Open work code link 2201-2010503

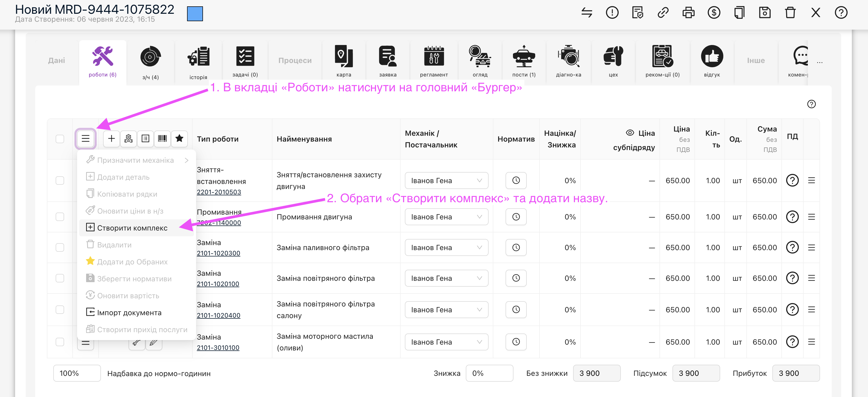(219, 192)
